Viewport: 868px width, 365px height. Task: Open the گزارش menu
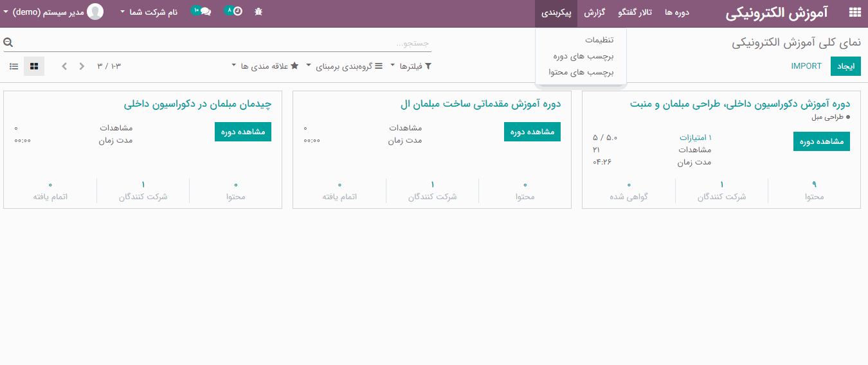595,12
